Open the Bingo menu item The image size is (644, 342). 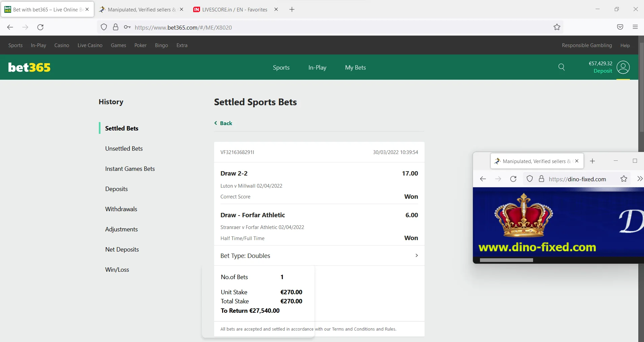tap(161, 45)
